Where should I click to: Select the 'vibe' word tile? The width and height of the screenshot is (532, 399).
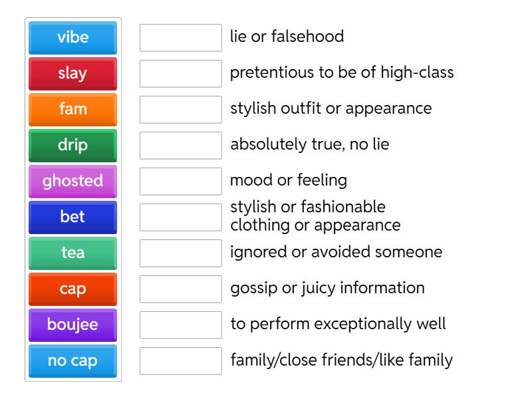coord(72,37)
